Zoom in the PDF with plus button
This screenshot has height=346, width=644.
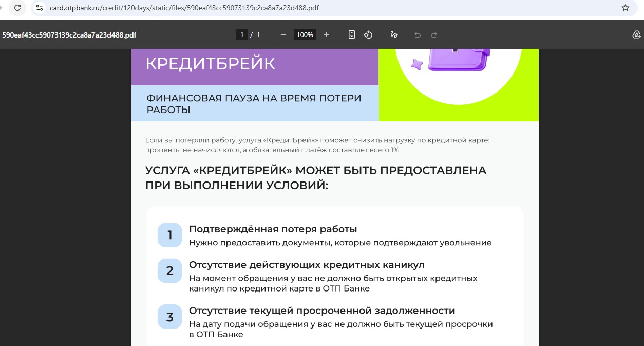click(x=327, y=34)
